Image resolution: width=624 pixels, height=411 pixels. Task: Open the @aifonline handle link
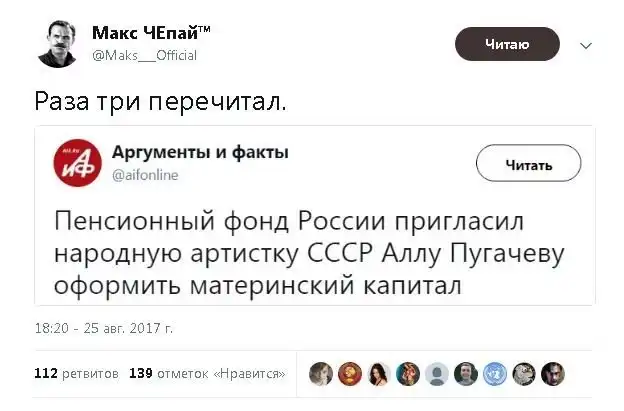146,174
